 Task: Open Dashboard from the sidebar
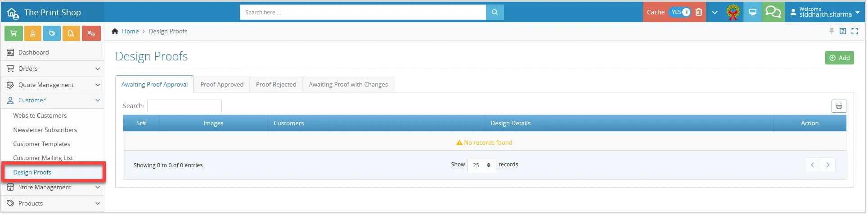[x=52, y=52]
